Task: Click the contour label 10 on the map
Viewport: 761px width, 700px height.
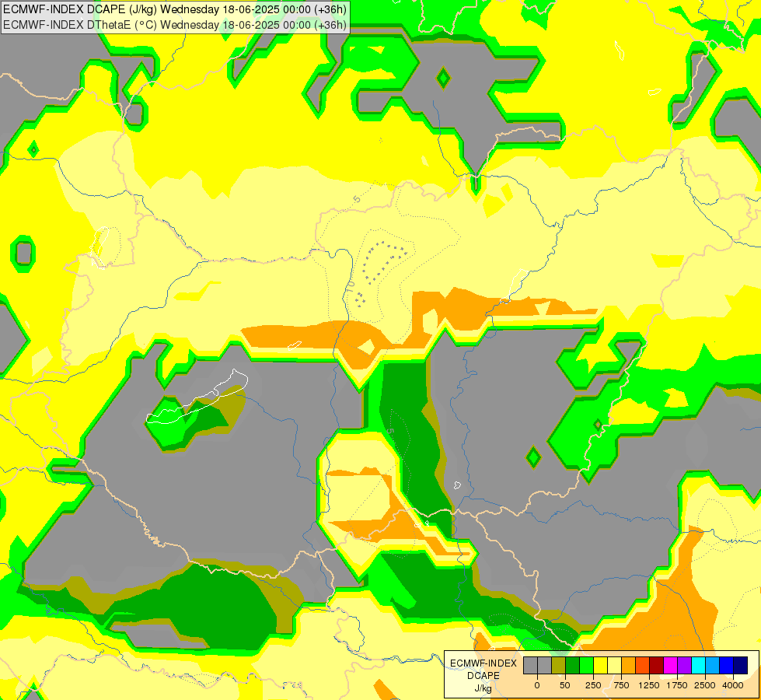Action: (x=351, y=286)
